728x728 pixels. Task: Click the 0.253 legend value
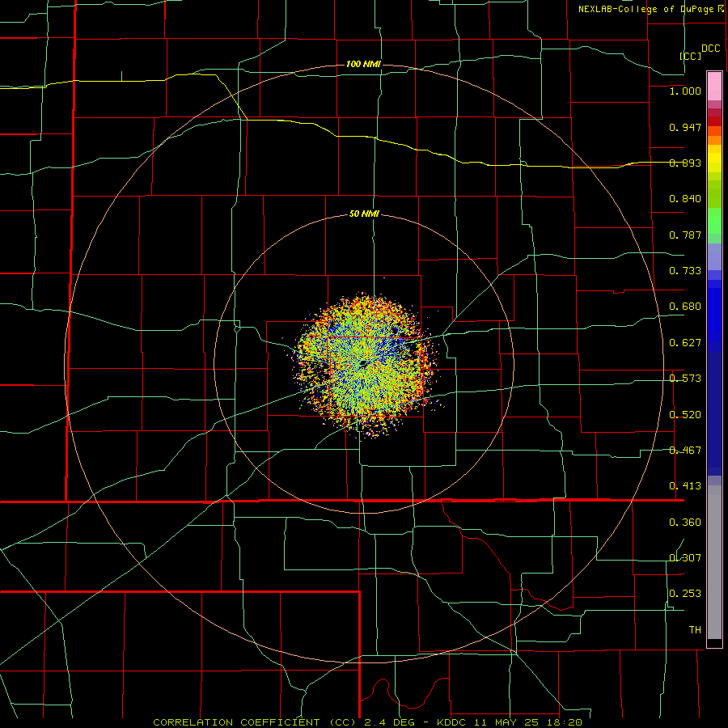tap(685, 594)
